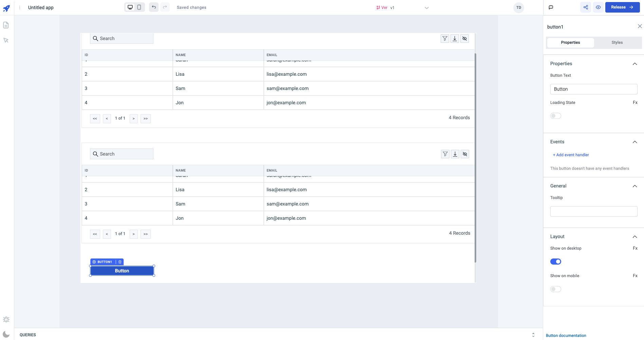Collapse the Layout section

point(634,237)
